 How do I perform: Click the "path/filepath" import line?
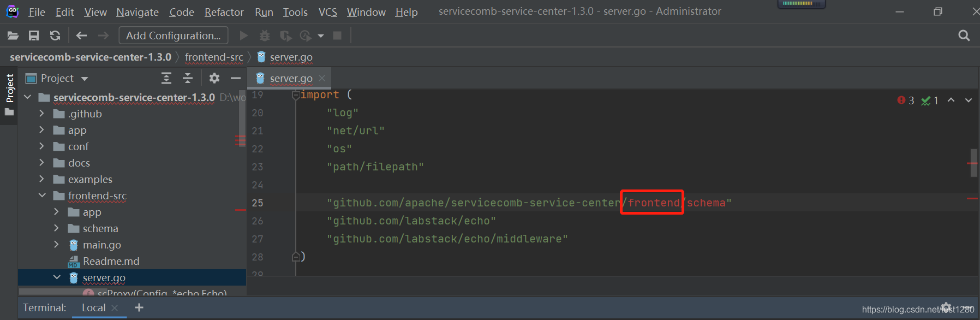point(375,167)
